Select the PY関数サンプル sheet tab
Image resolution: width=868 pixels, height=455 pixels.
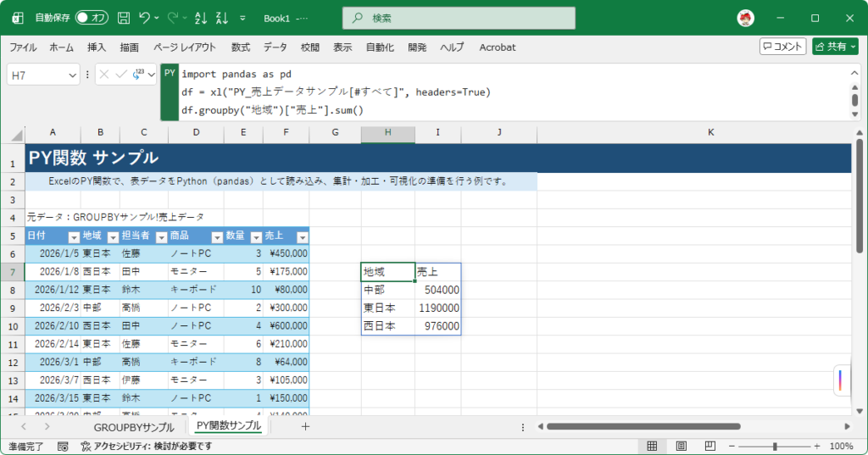click(229, 425)
